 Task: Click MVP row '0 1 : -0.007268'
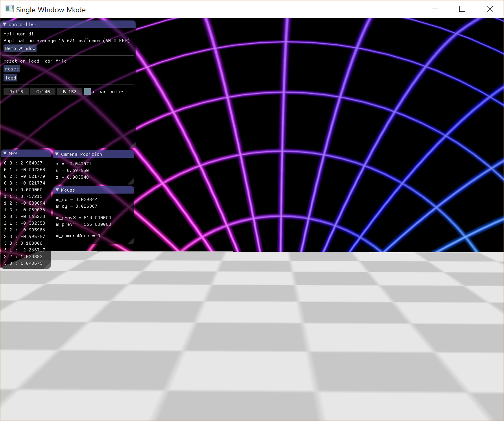click(x=24, y=170)
